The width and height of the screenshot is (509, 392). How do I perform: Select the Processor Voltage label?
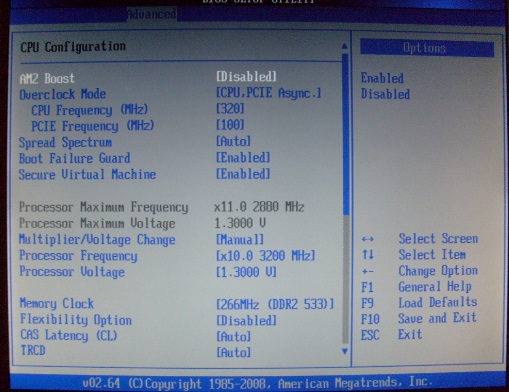tap(72, 272)
